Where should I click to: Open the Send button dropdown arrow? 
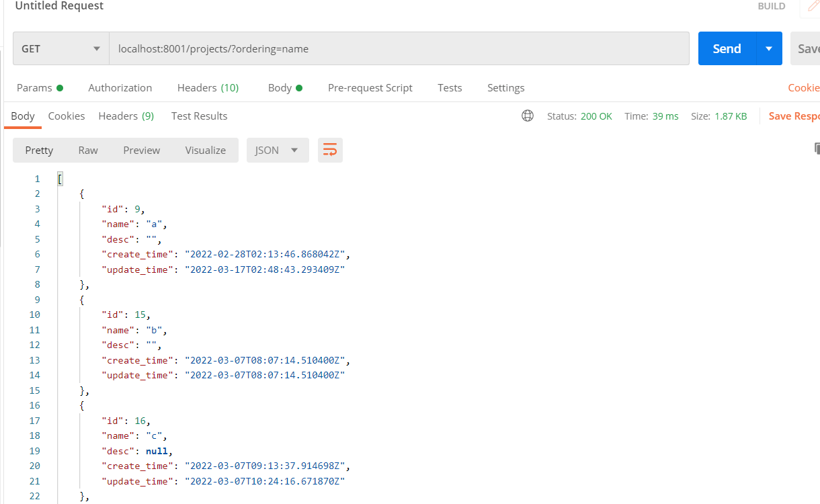click(769, 48)
